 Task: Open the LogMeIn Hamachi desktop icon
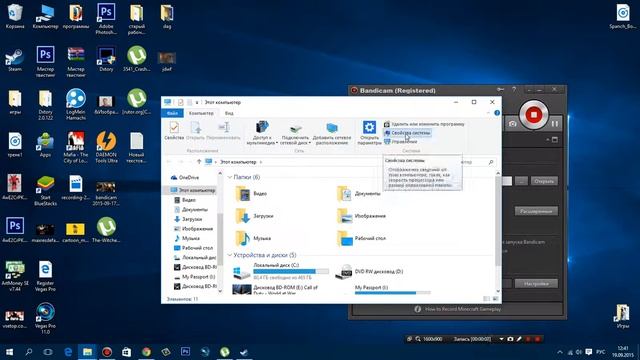pos(76,104)
